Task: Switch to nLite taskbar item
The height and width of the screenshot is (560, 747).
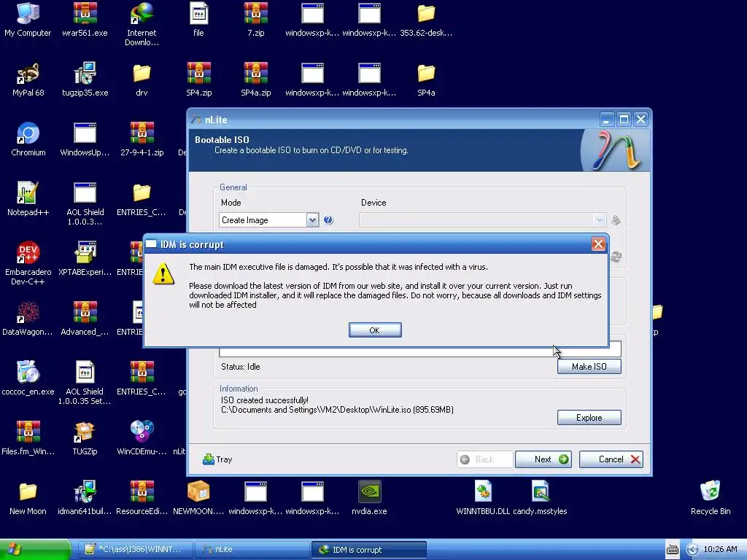Action: [x=252, y=550]
